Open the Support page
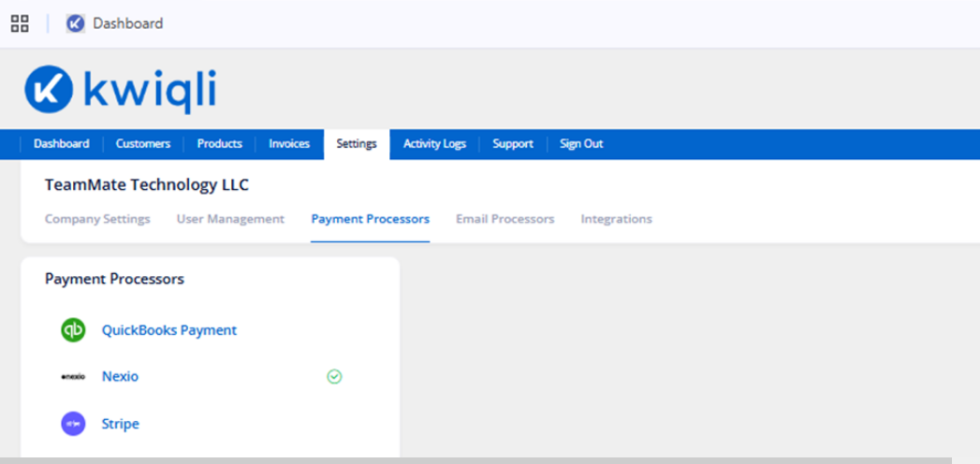 coord(513,144)
